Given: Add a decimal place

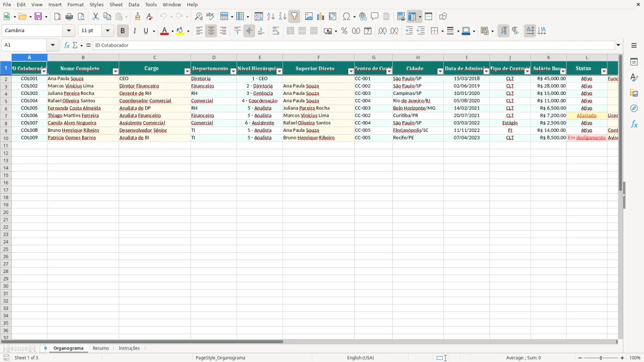Looking at the screenshot, I should coord(383,31).
